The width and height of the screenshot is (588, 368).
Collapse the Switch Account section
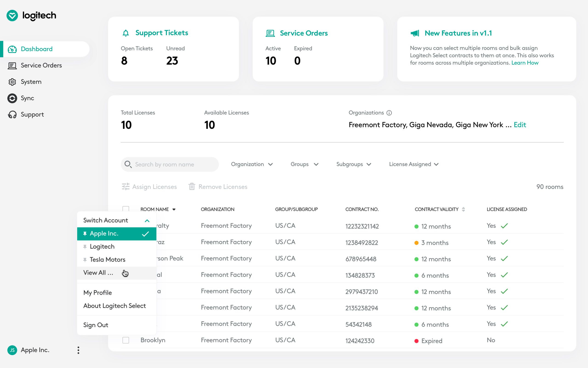click(147, 221)
